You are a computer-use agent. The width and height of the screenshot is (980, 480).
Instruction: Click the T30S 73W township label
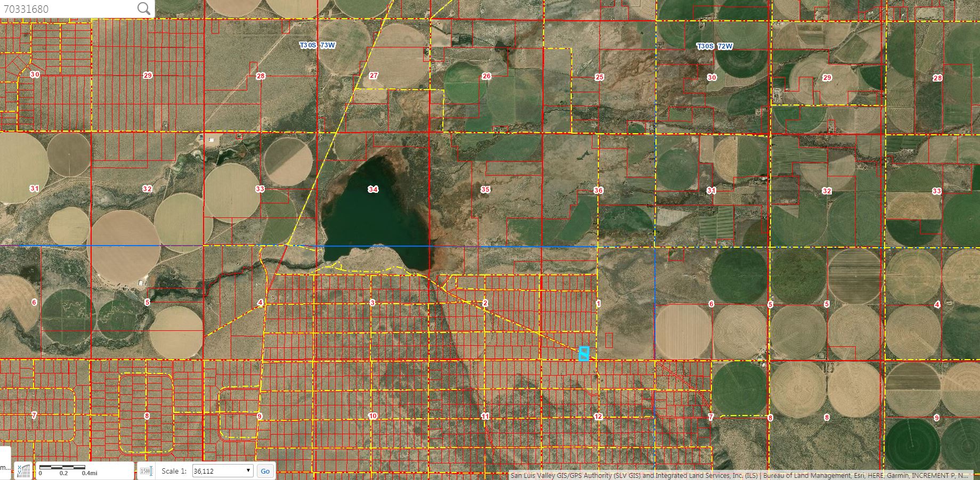(318, 45)
